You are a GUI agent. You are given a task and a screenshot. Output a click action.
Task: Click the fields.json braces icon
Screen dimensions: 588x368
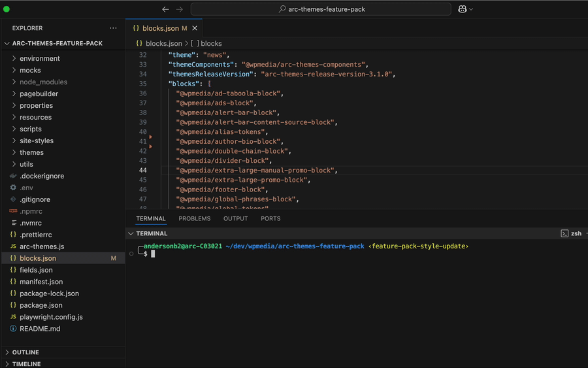tap(13, 270)
